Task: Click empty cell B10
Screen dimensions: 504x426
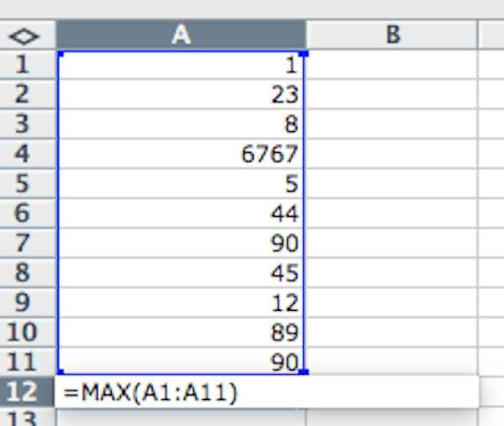Action: click(x=392, y=332)
